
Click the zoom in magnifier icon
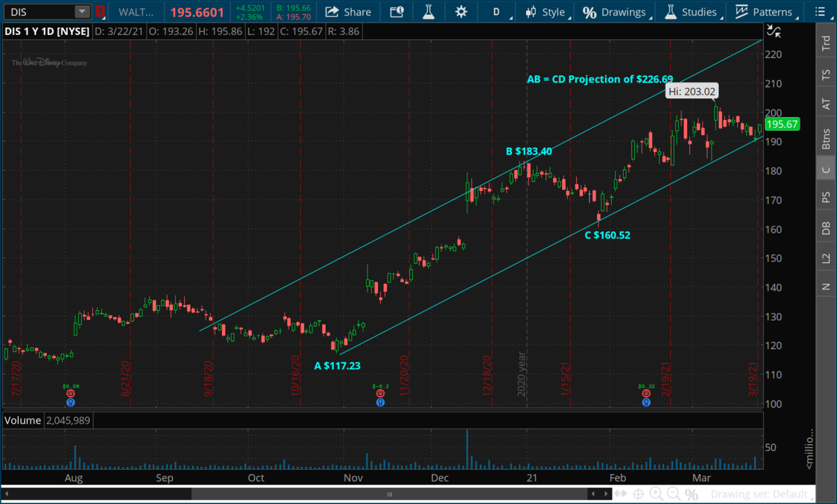click(x=656, y=494)
